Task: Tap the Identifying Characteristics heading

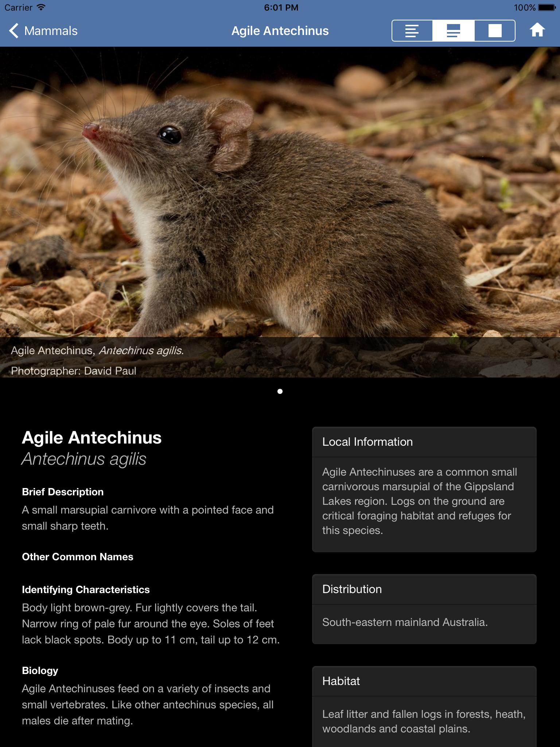Action: point(86,589)
